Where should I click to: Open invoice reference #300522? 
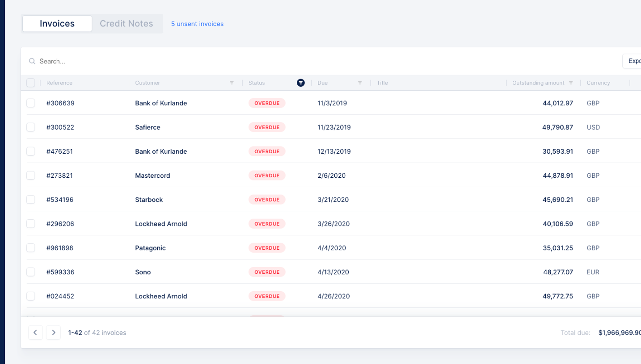[x=60, y=127]
